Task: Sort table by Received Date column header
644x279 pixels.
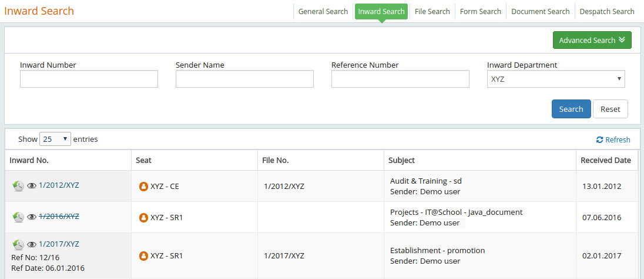Action: tap(605, 160)
